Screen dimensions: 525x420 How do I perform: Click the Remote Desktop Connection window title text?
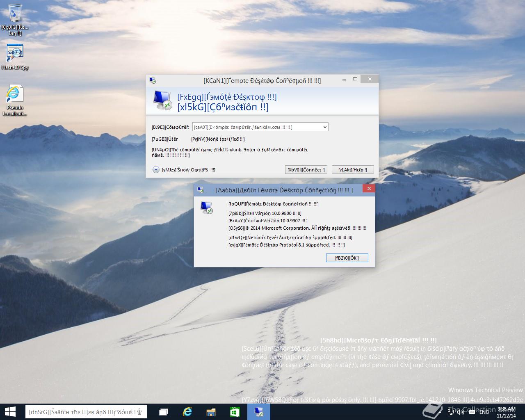(x=262, y=81)
